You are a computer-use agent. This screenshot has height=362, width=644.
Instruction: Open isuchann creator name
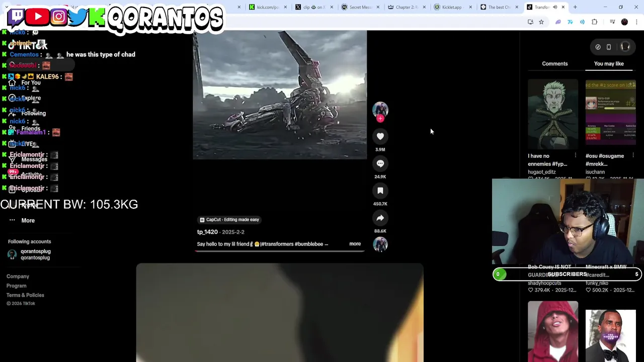[595, 172]
